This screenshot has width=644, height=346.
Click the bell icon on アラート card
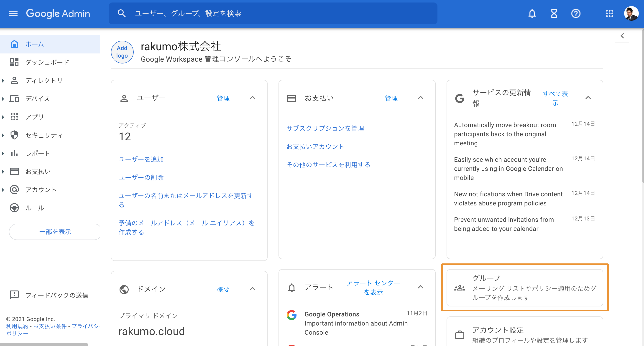[x=291, y=288]
